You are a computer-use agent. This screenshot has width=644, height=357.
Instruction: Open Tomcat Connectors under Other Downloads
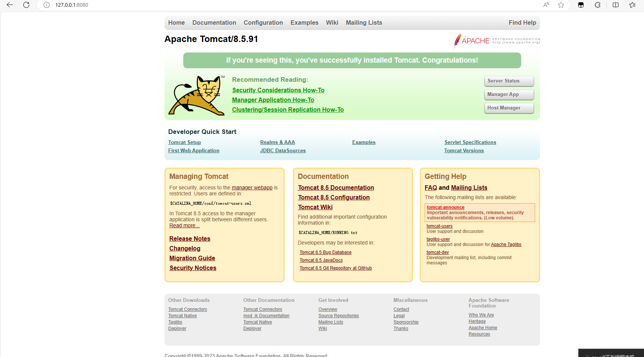pyautogui.click(x=187, y=309)
